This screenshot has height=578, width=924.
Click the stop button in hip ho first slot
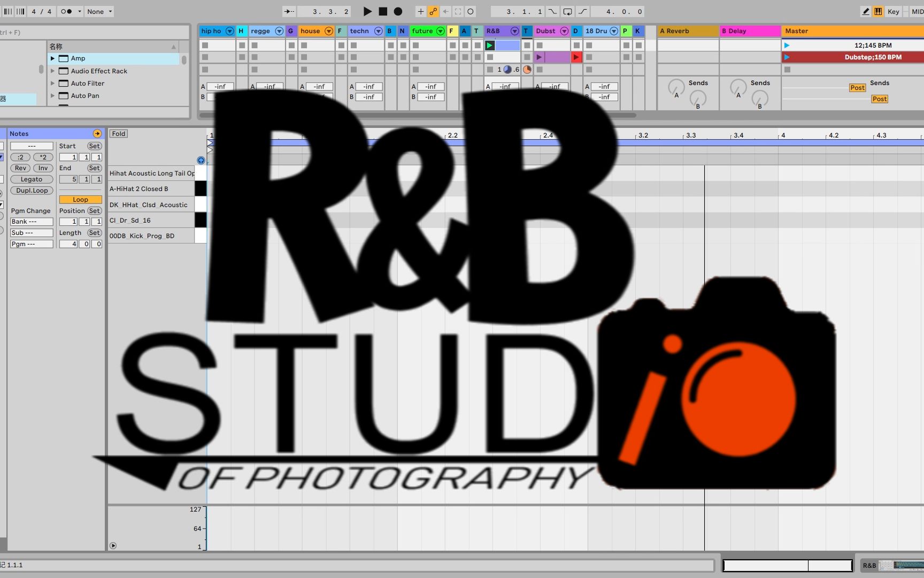[205, 45]
